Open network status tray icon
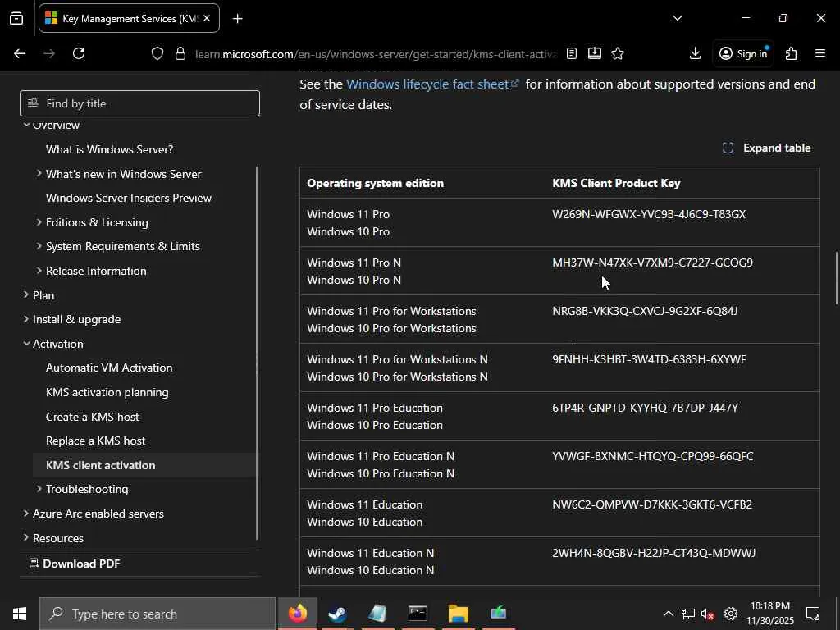This screenshot has width=840, height=630. coord(688,614)
